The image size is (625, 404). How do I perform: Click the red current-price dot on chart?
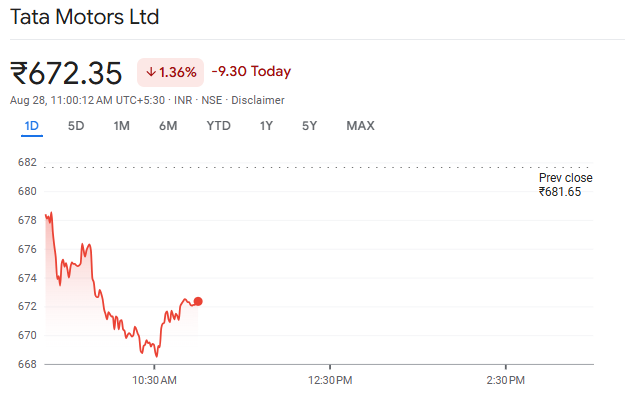(x=198, y=301)
